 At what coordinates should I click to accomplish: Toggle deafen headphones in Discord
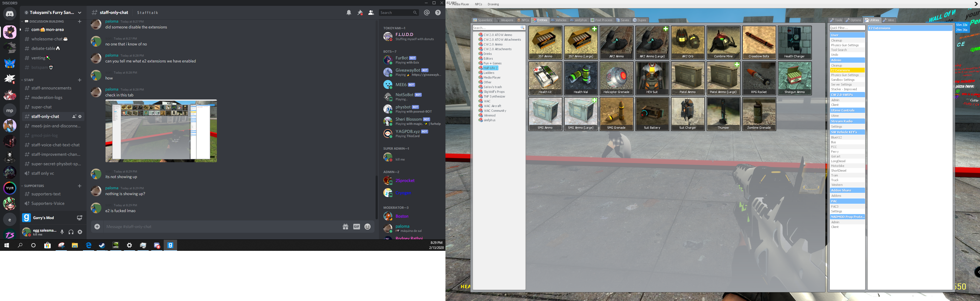[x=71, y=232]
